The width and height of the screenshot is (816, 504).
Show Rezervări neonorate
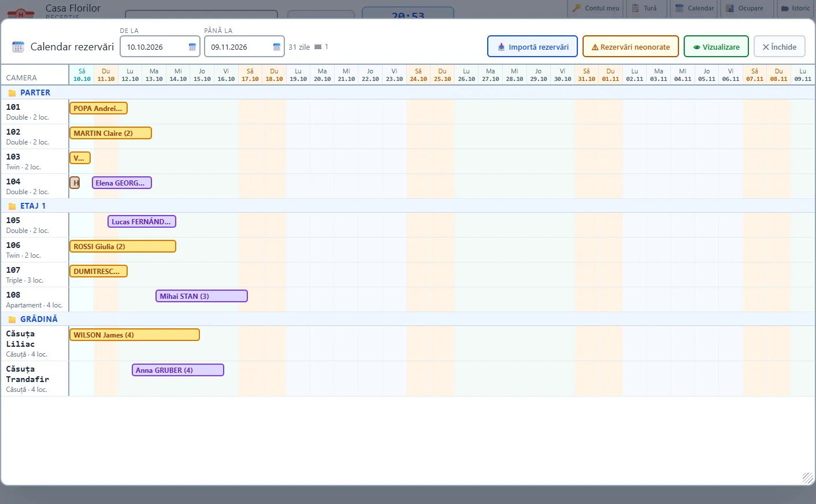[x=630, y=47]
